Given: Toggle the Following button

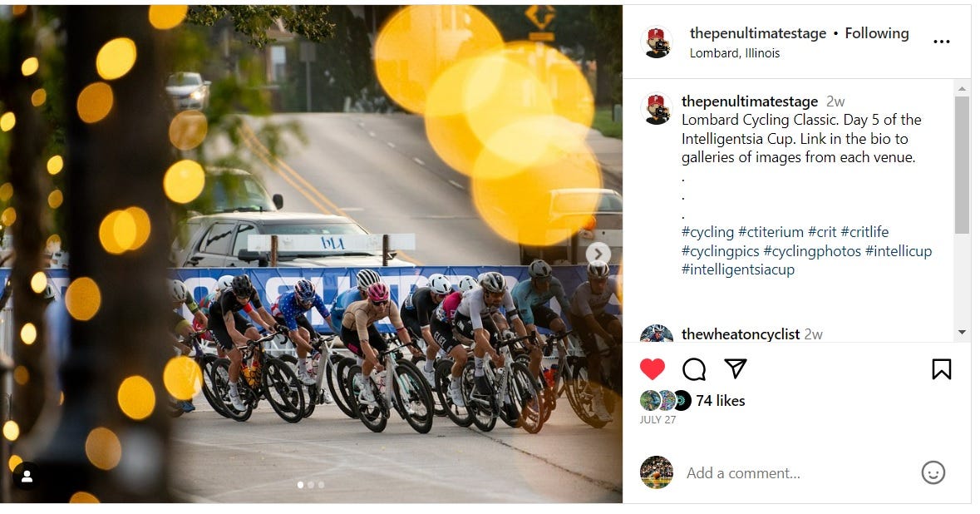Looking at the screenshot, I should click(x=877, y=34).
